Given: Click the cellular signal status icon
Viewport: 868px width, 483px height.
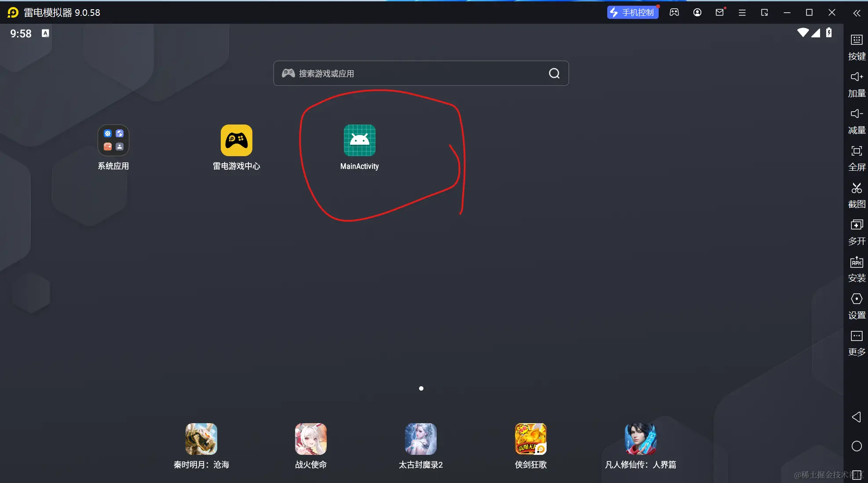Looking at the screenshot, I should click(x=816, y=33).
